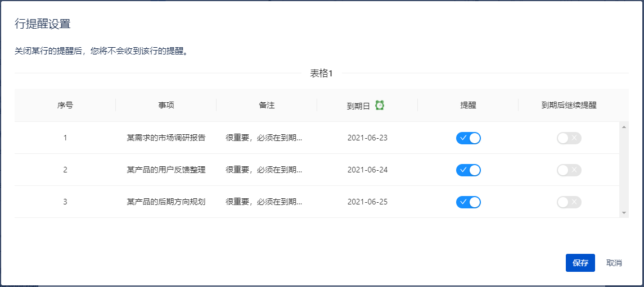Click the 事项 column header
This screenshot has width=644, height=287.
(x=166, y=105)
